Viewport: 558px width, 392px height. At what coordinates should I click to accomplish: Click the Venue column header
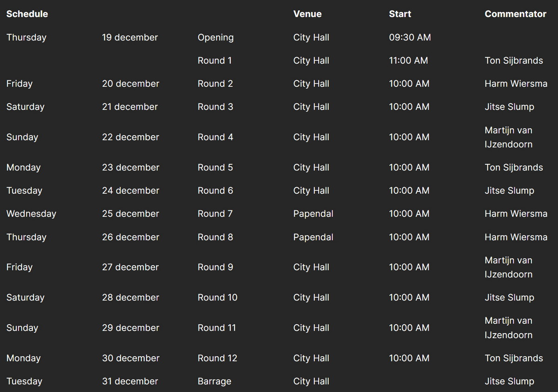click(307, 14)
